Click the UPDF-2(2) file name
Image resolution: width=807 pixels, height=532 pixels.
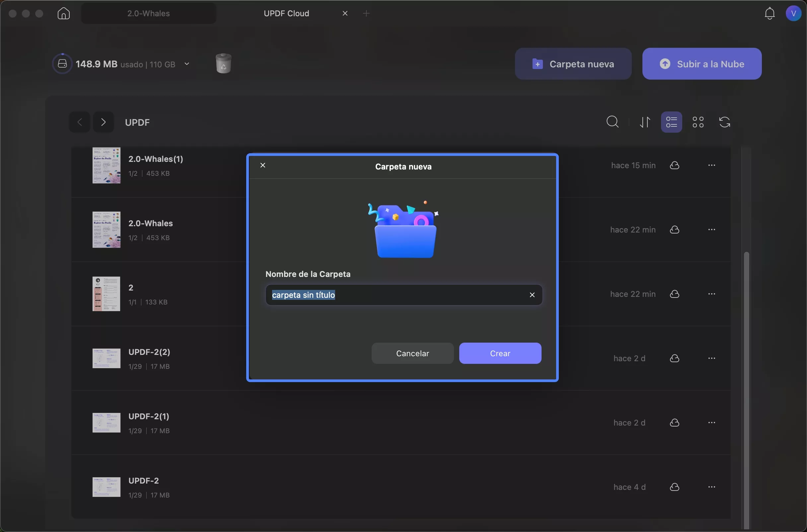pos(149,352)
